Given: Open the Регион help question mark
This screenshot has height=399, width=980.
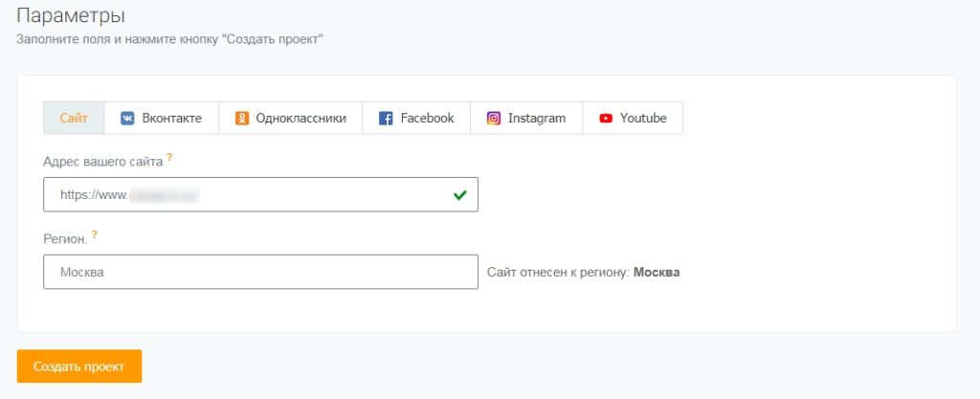Looking at the screenshot, I should click(x=95, y=233).
